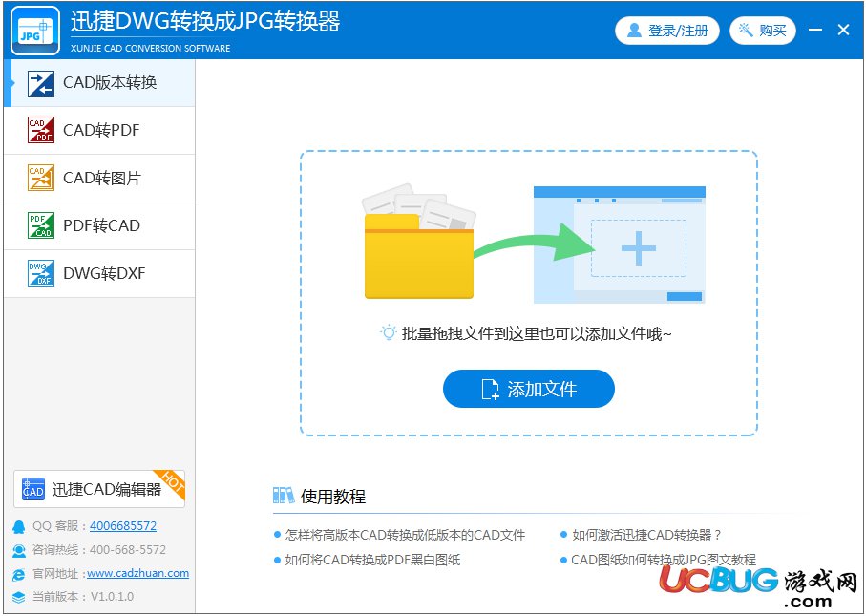This screenshot has width=866, height=616.
Task: Close the converter window
Action: coord(843,30)
